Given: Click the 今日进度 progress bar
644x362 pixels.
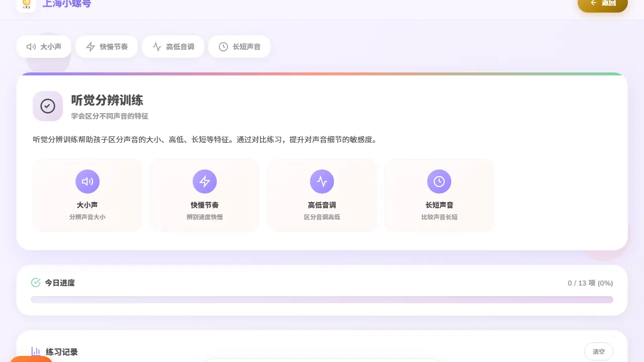Looking at the screenshot, I should tap(322, 300).
